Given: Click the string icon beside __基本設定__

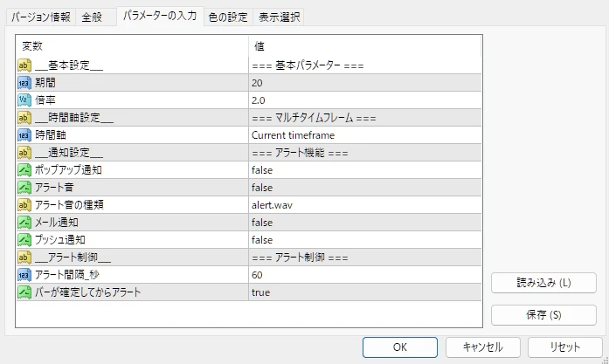Looking at the screenshot, I should 24,65.
